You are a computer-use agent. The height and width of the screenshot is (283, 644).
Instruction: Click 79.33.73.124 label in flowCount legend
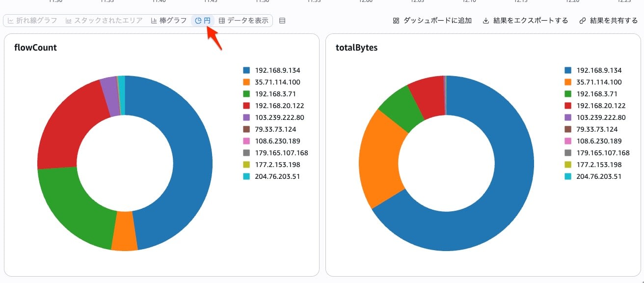[276, 129]
